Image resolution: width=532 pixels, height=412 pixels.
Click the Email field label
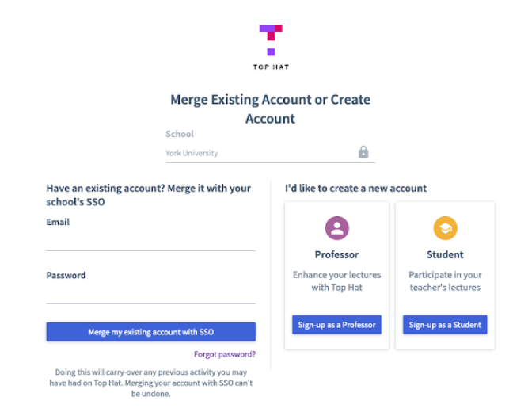point(59,223)
